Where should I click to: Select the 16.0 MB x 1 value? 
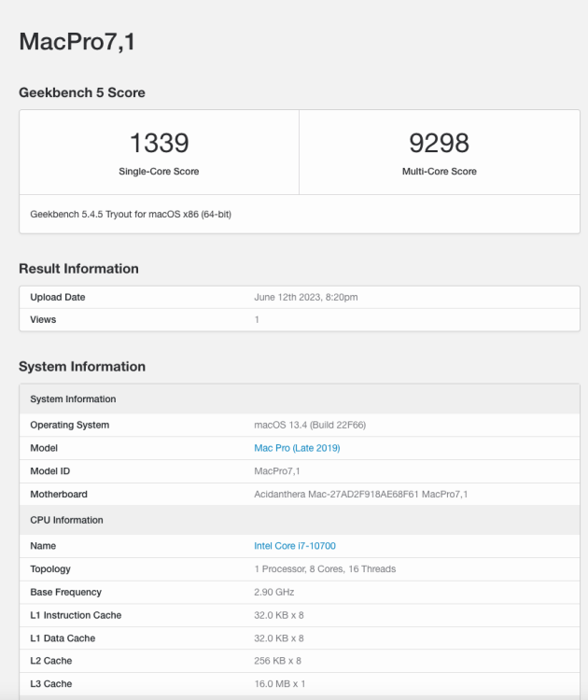[x=279, y=684]
